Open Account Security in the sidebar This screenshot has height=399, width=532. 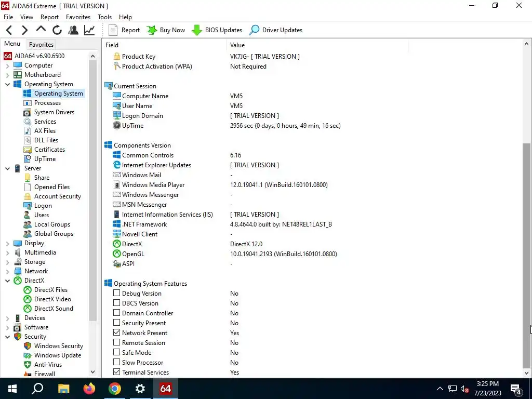pos(58,196)
